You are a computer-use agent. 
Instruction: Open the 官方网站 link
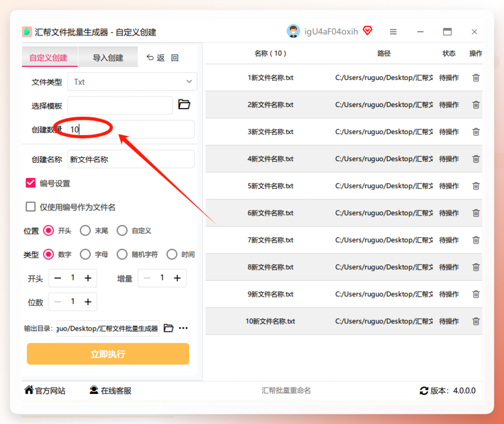tap(44, 391)
